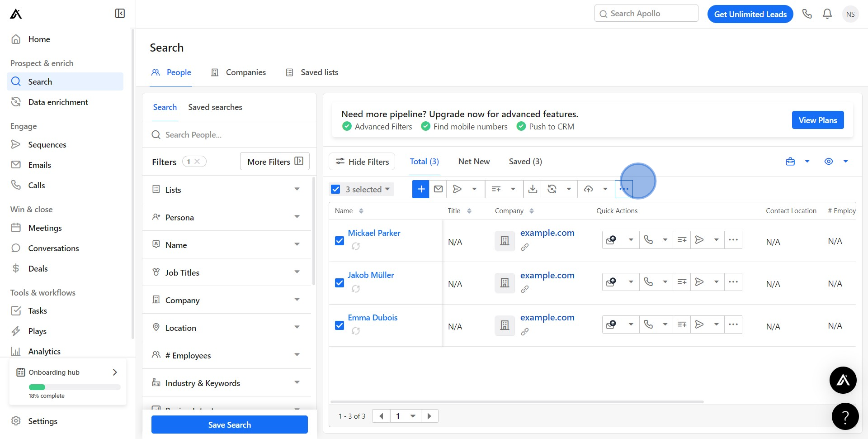This screenshot has height=439, width=868.
Task: Expand the Industry & Keywords filter
Action: coord(226,383)
